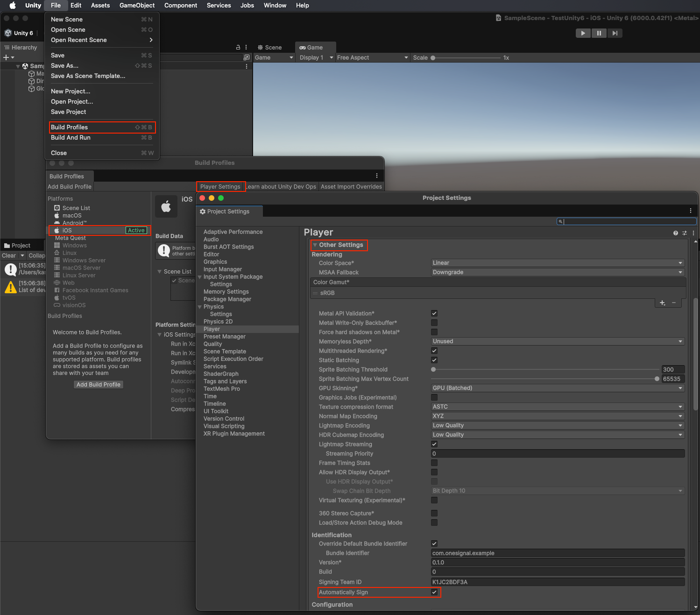Image resolution: width=700 pixels, height=615 pixels.
Task: Click the Play button in Unity toolbar
Action: click(x=583, y=33)
